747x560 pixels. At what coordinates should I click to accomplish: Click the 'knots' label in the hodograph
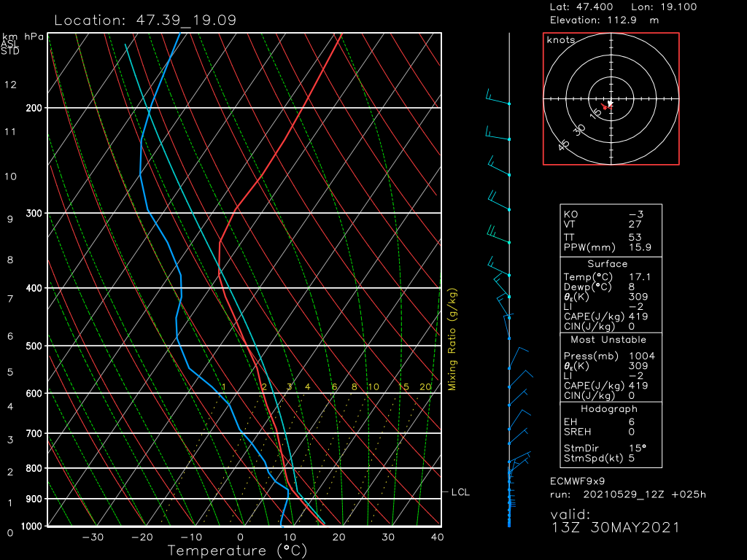pyautogui.click(x=560, y=40)
